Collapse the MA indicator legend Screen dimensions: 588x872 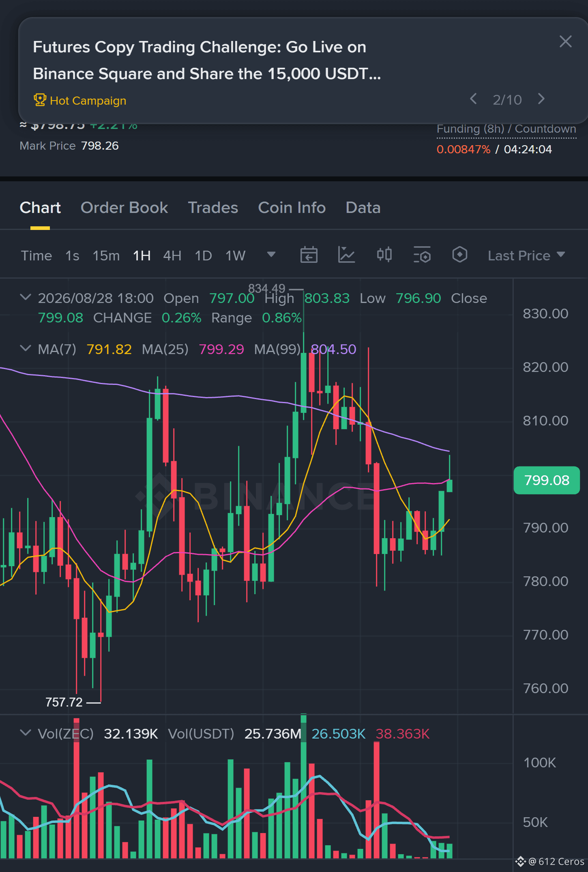(x=26, y=348)
